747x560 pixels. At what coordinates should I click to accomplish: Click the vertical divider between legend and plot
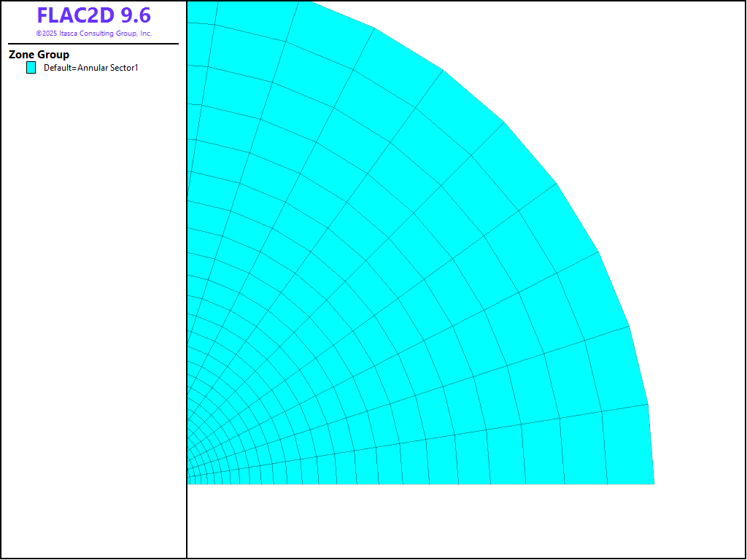point(187,292)
